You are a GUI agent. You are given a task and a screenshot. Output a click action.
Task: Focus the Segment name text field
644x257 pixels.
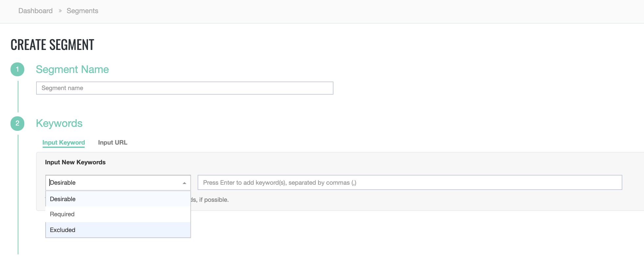pyautogui.click(x=184, y=88)
